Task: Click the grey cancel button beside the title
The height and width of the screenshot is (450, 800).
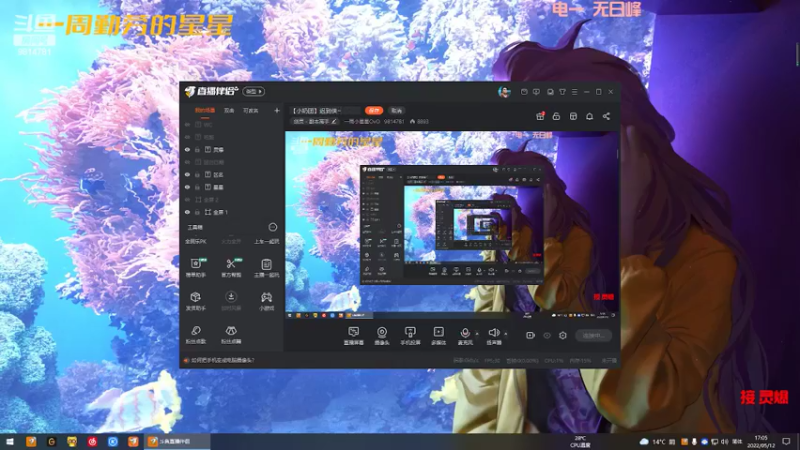Action: tap(396, 110)
